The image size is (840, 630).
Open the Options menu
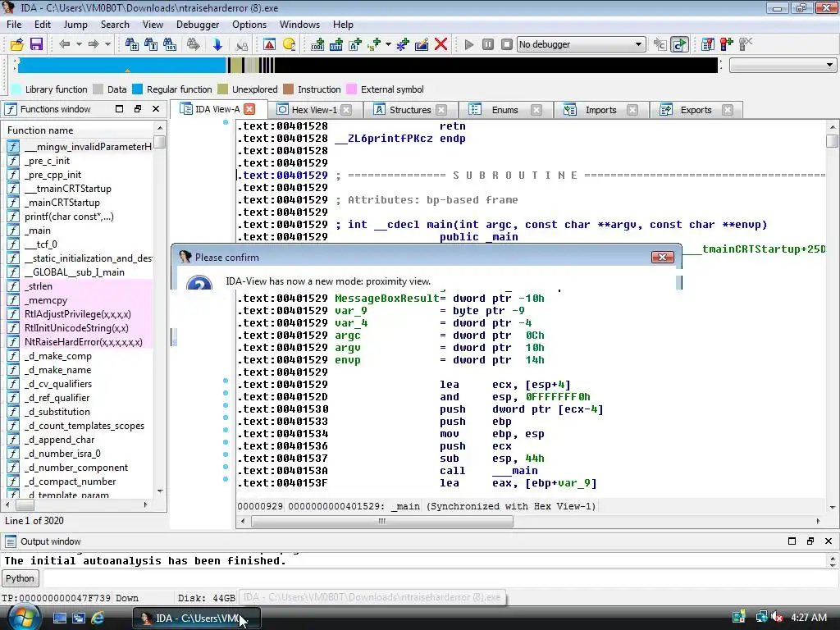click(x=249, y=25)
